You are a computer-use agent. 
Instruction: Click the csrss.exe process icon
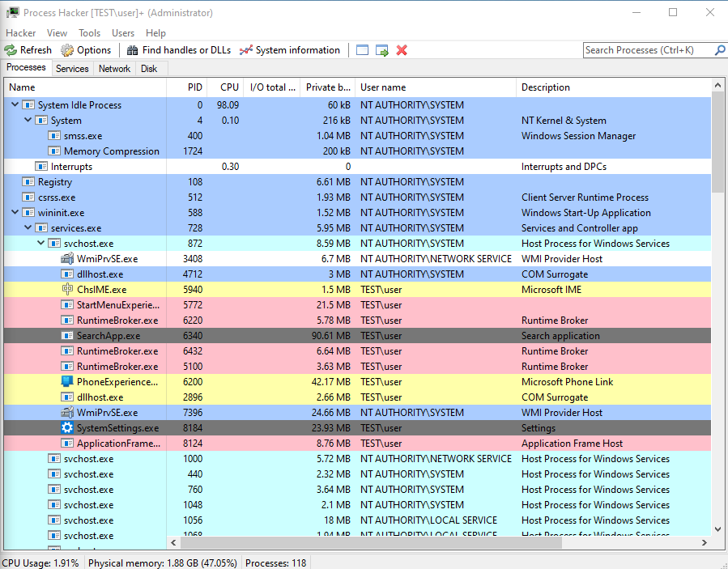pos(28,197)
